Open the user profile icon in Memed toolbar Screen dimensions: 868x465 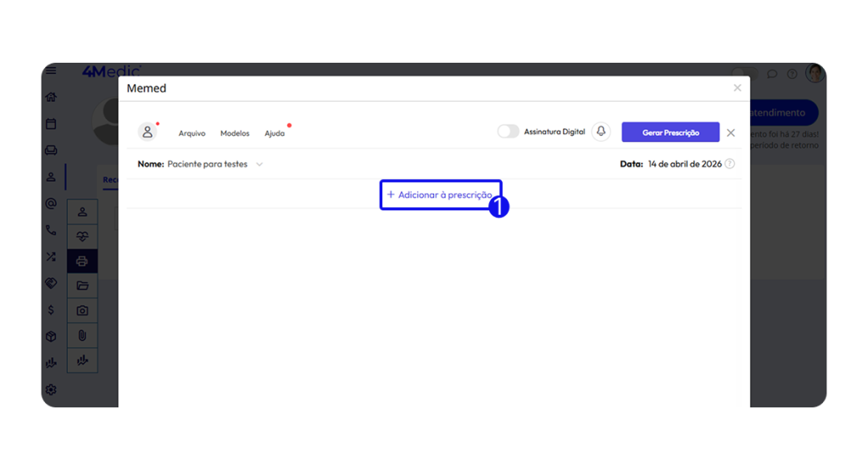147,132
